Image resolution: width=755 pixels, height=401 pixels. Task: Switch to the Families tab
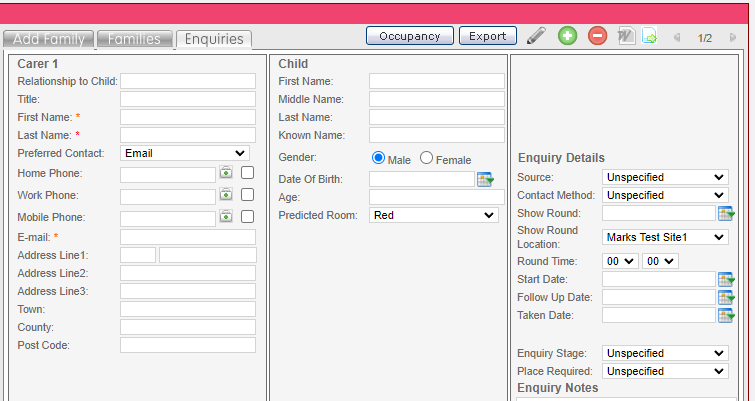[135, 39]
